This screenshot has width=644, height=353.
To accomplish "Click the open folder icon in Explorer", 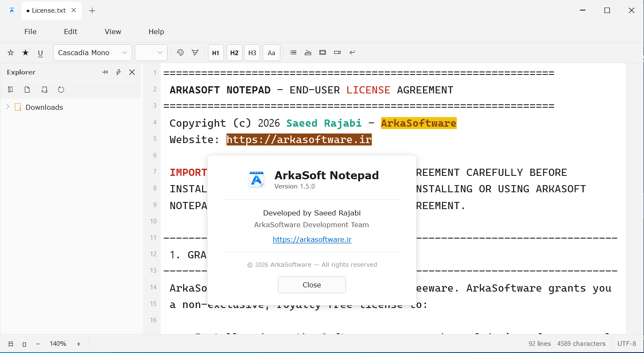I will 11,90.
